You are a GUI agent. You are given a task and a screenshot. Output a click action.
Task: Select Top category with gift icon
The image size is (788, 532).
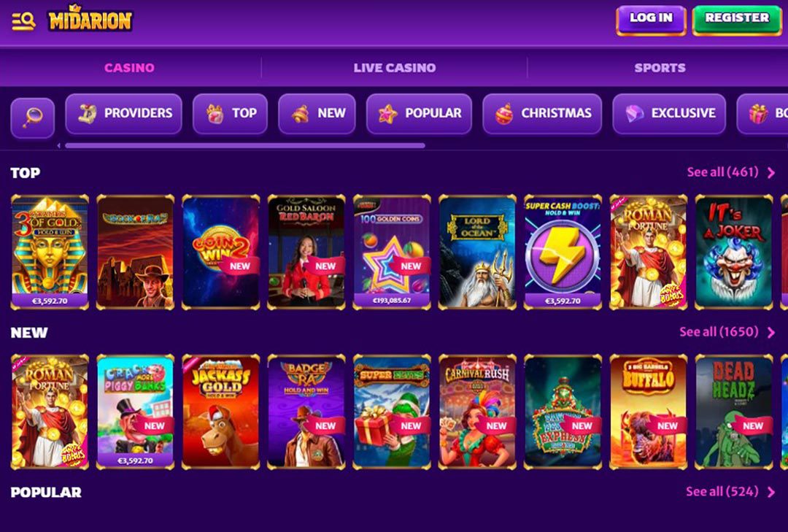pyautogui.click(x=230, y=114)
